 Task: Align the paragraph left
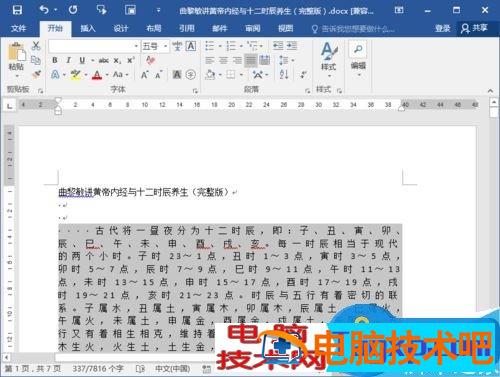tap(209, 60)
